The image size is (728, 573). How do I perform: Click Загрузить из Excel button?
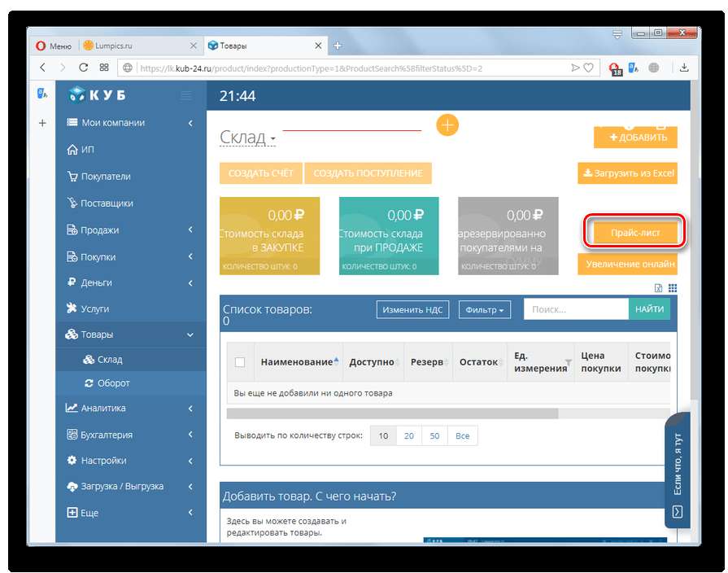pos(628,173)
